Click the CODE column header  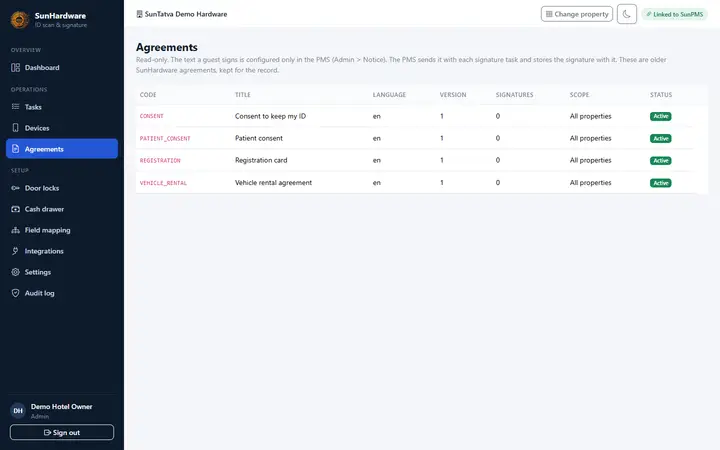point(148,95)
